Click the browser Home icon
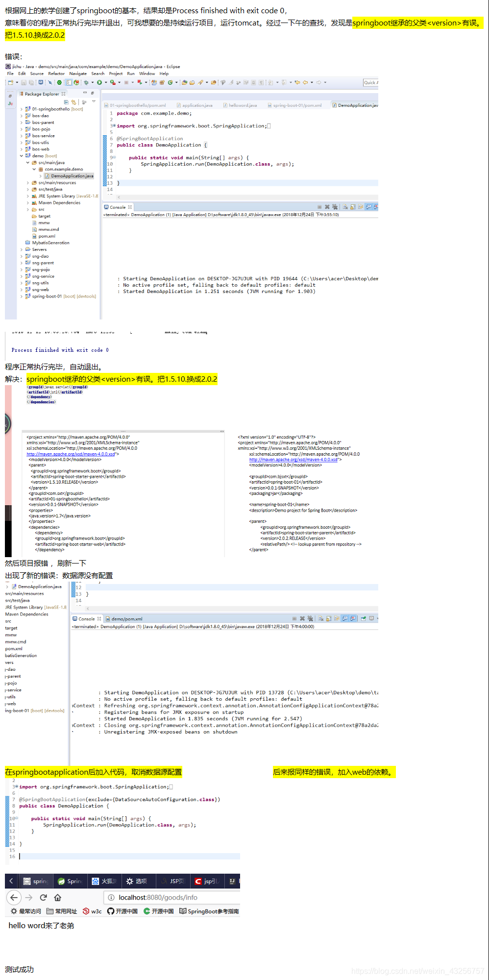The width and height of the screenshot is (489, 980). pyautogui.click(x=57, y=897)
